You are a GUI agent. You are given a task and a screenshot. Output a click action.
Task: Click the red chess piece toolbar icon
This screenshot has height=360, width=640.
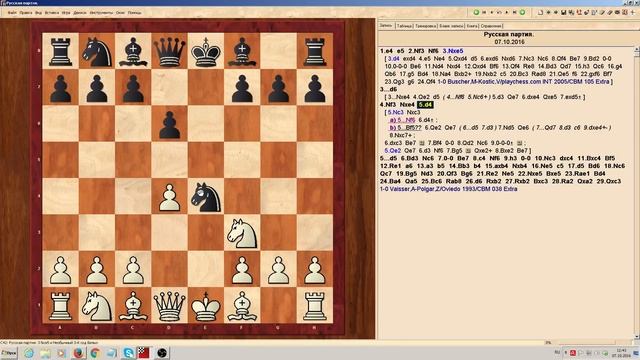coord(579,13)
